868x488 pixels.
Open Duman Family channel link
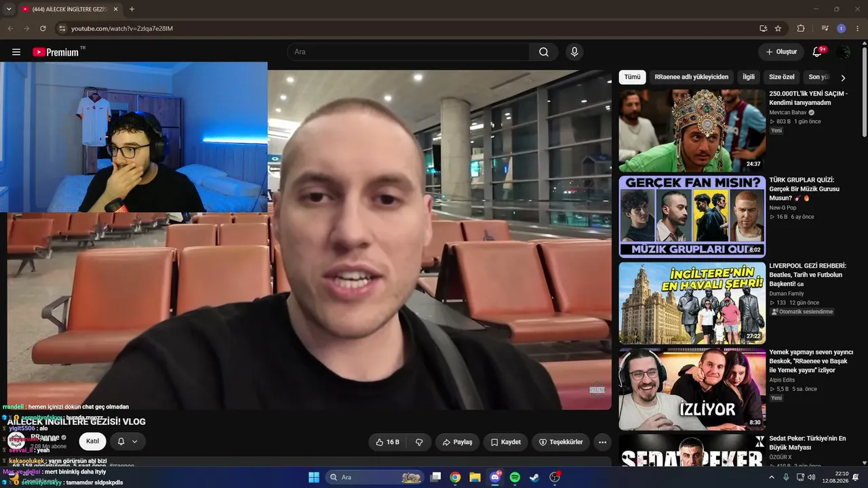click(787, 293)
